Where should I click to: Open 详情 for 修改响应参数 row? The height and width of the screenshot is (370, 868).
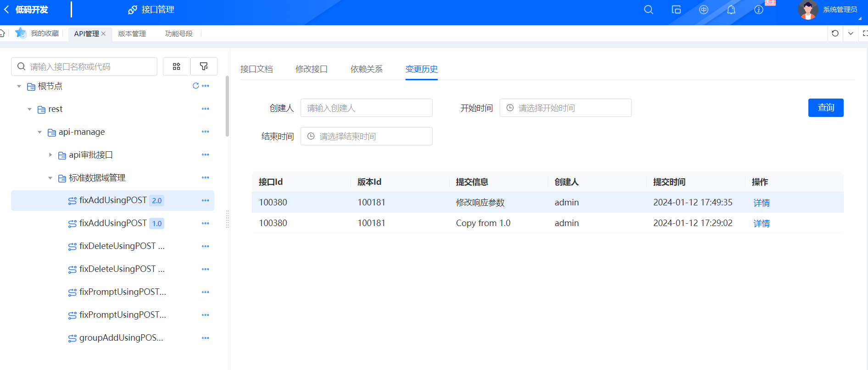762,203
